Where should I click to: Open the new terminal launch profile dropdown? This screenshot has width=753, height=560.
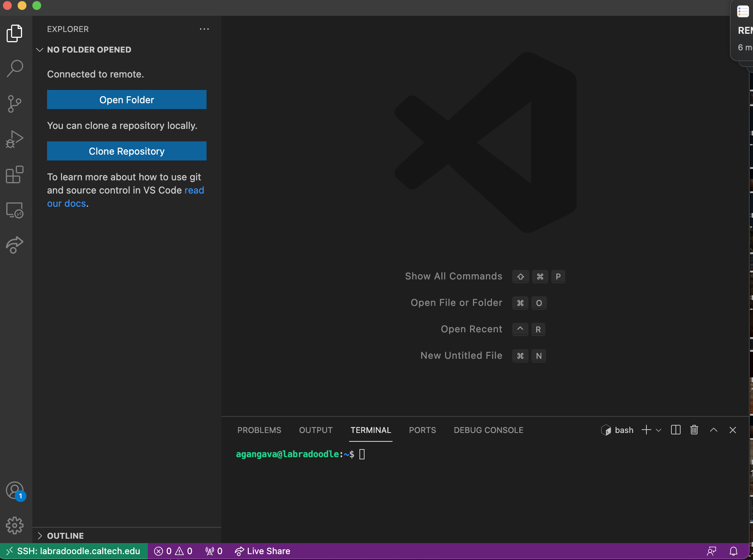pyautogui.click(x=659, y=430)
